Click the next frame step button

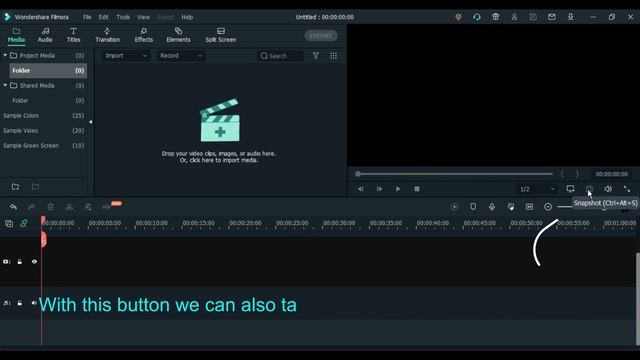click(x=379, y=189)
